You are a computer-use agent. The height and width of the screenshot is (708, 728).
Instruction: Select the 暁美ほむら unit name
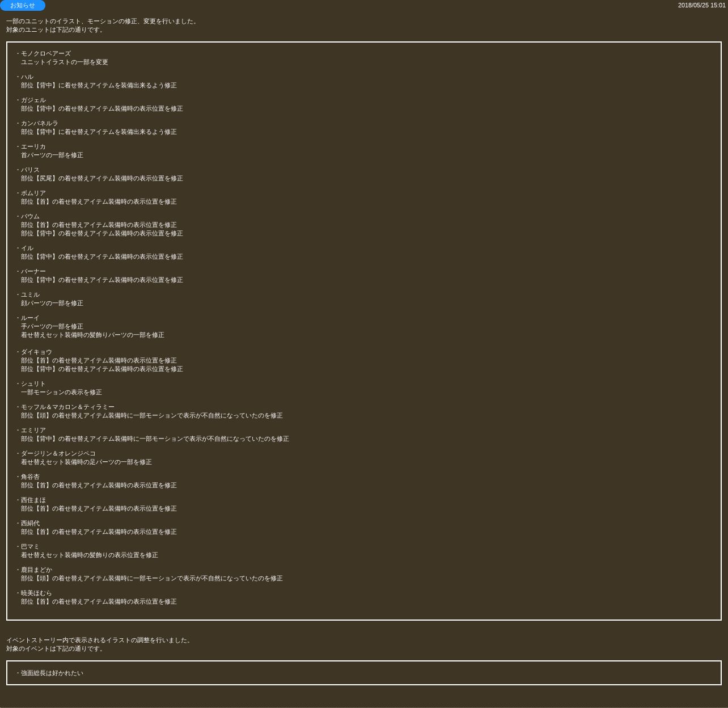coord(36,593)
